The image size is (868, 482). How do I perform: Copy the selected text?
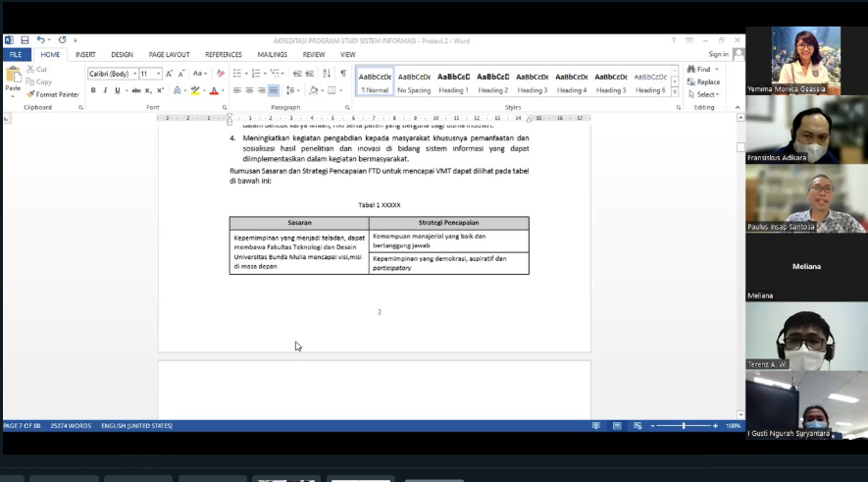39,82
